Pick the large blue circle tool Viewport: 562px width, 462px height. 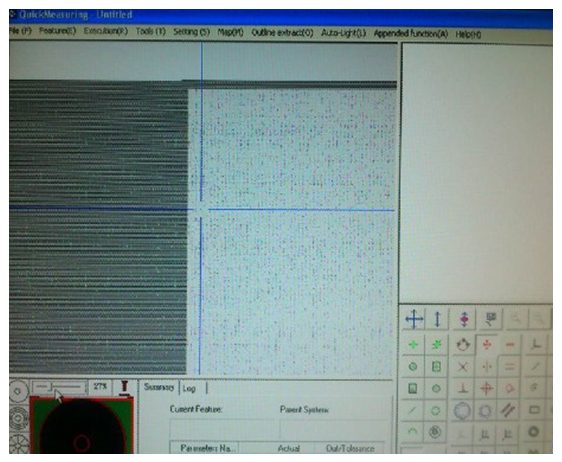pyautogui.click(x=462, y=411)
